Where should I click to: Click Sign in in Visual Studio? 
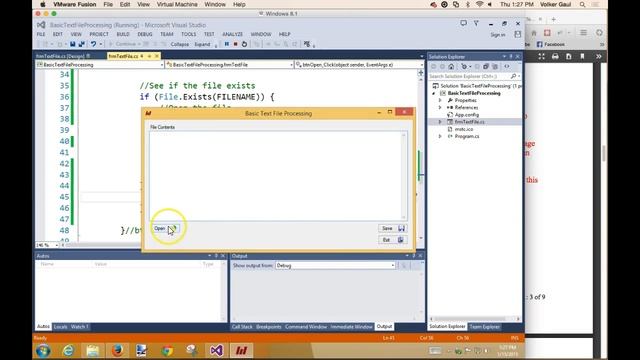tap(498, 35)
